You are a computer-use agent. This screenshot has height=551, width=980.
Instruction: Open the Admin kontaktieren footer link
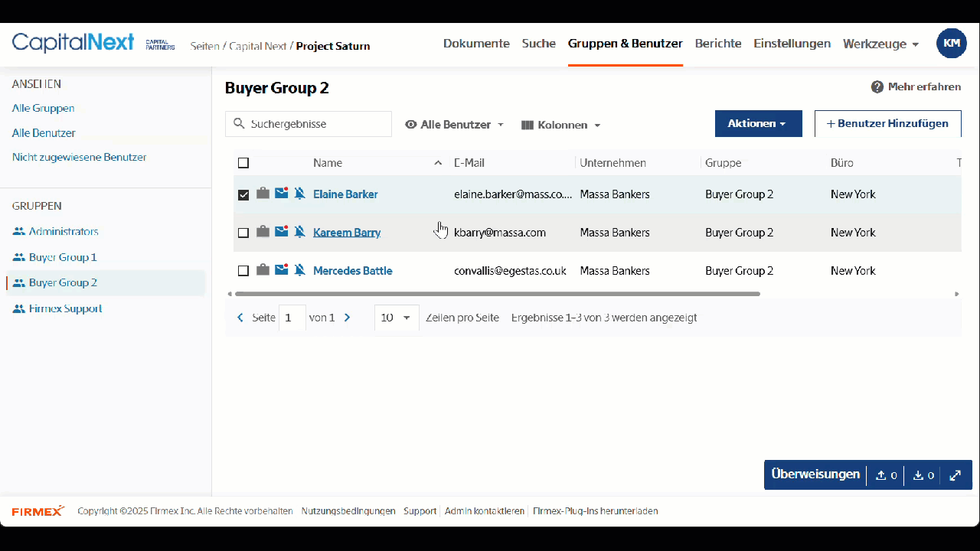coord(485,511)
